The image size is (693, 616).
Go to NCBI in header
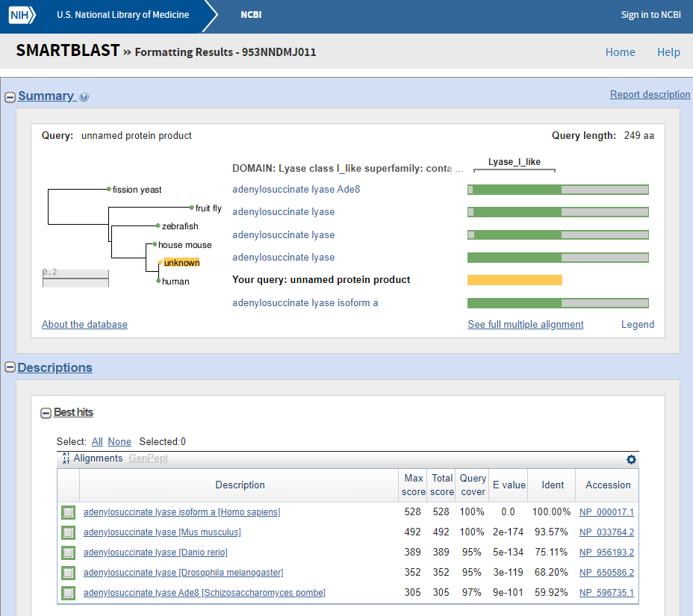(251, 15)
